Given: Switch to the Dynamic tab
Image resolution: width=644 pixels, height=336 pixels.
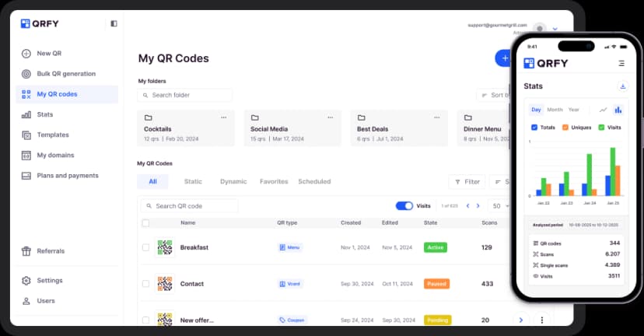Looking at the screenshot, I should [x=233, y=181].
